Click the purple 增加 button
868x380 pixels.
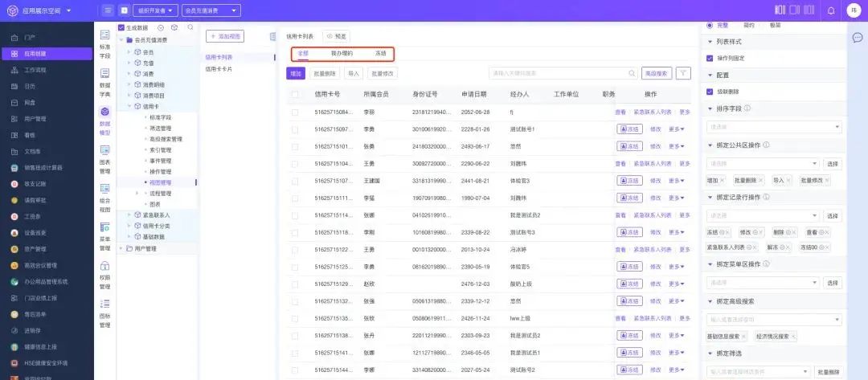[x=296, y=73]
